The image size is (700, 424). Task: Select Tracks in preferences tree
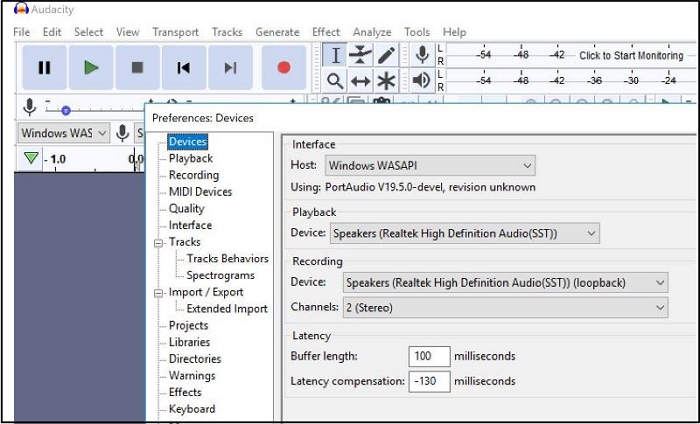[x=184, y=242]
